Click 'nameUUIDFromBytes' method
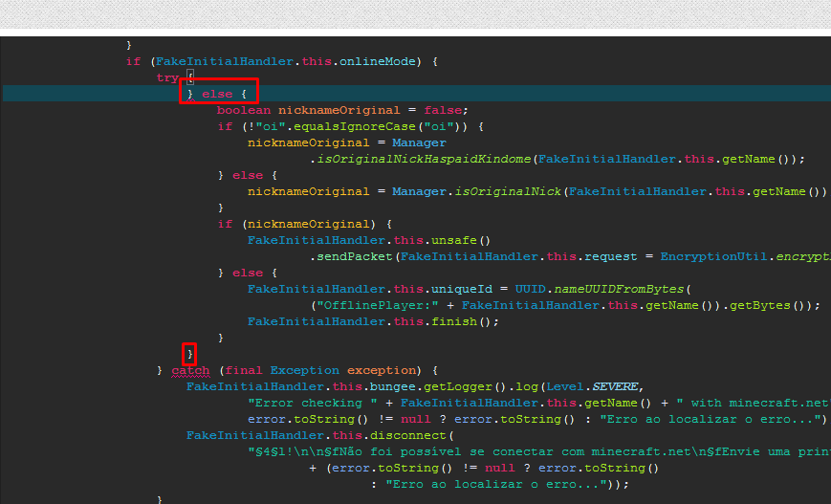Image resolution: width=831 pixels, height=504 pixels. pyautogui.click(x=619, y=289)
